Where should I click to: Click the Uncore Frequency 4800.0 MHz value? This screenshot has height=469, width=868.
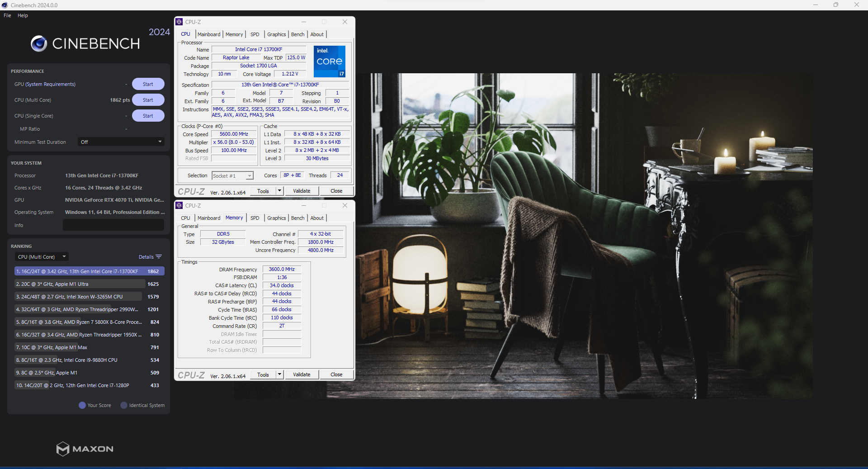(321, 250)
